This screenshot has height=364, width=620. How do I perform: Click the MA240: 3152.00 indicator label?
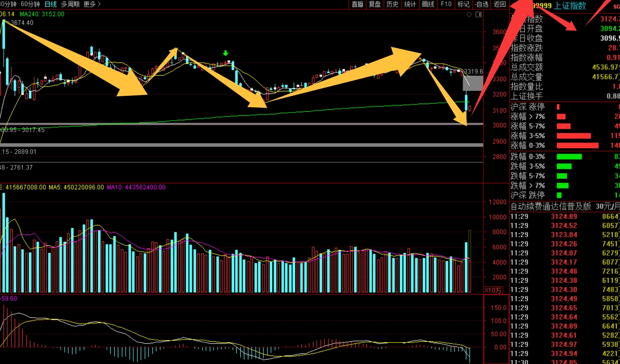(42, 14)
